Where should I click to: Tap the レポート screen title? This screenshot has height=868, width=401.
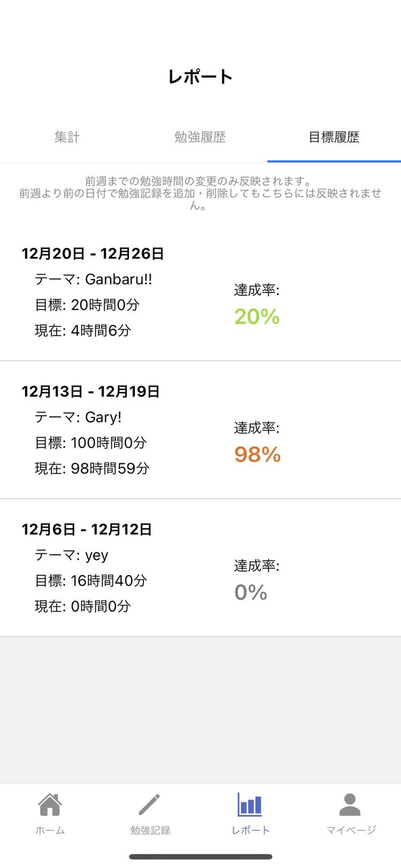point(200,77)
